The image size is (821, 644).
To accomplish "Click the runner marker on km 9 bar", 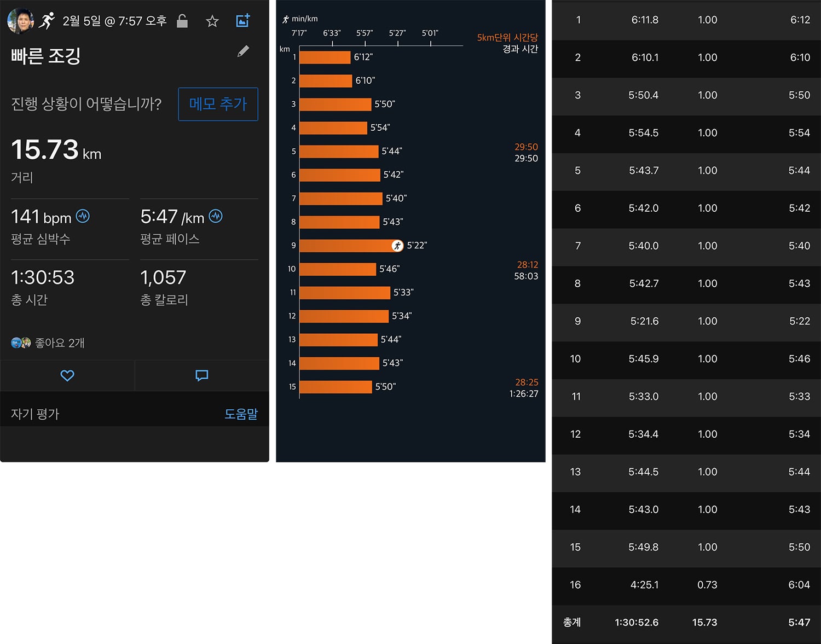I will coord(397,246).
